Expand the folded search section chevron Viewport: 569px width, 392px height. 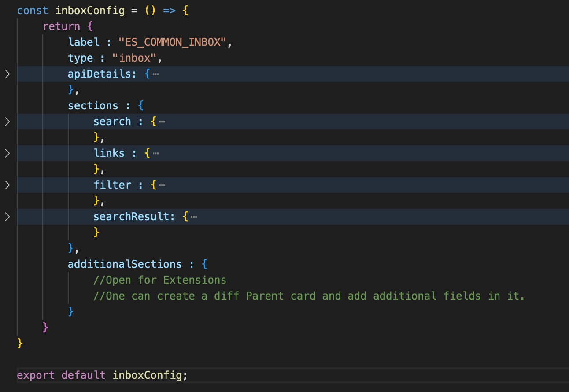pos(7,122)
